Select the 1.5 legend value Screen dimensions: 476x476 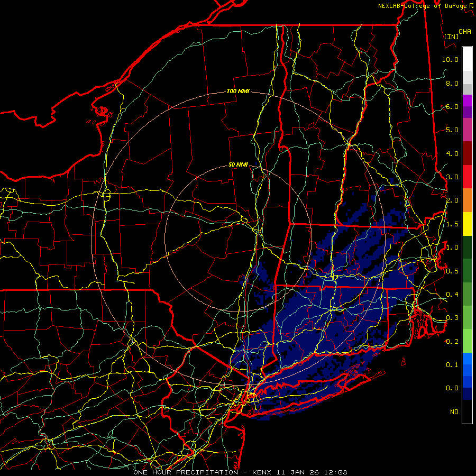[452, 224]
